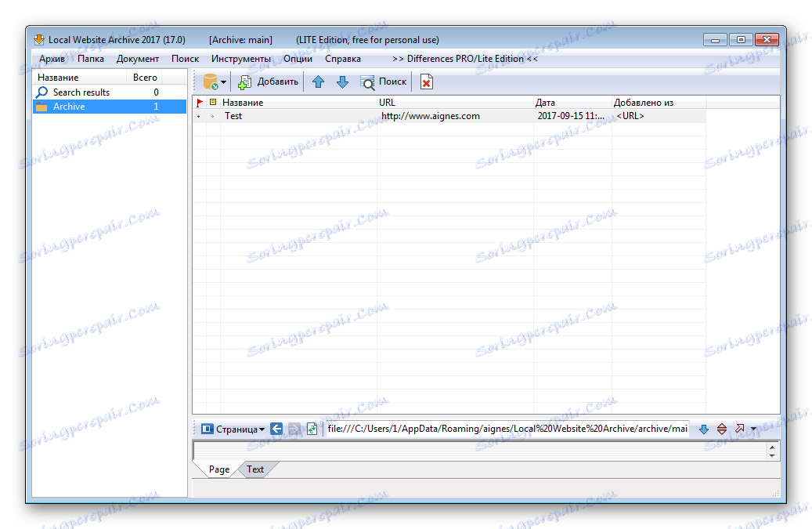Image resolution: width=812 pixels, height=529 pixels.
Task: Click the Local Website Archive title icon
Action: click(39, 40)
